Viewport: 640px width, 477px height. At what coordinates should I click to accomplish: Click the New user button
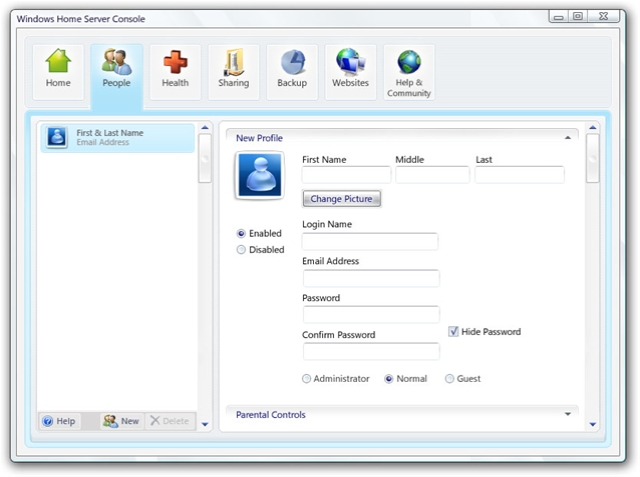pyautogui.click(x=121, y=421)
